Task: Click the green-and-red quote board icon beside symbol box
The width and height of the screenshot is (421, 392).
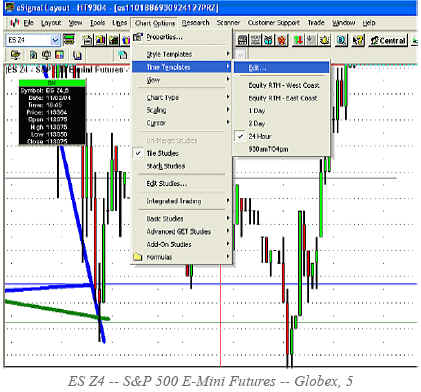Action: (x=69, y=40)
